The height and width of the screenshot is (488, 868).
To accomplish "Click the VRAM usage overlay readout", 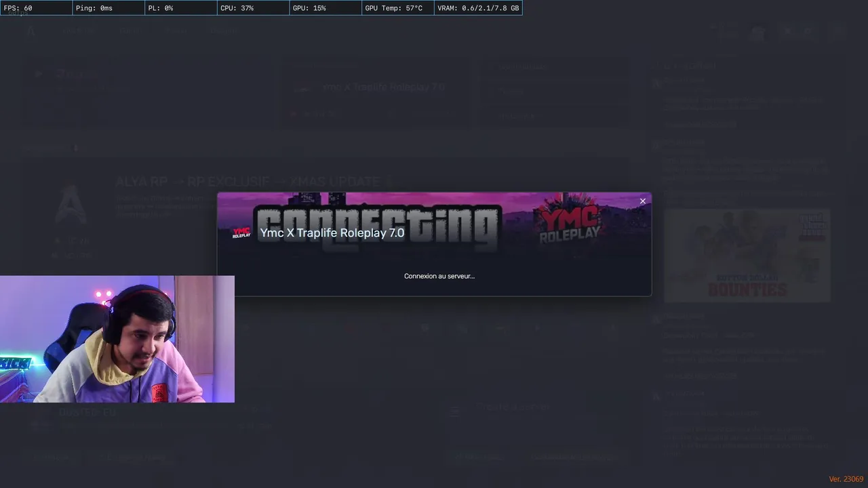I will (x=478, y=8).
